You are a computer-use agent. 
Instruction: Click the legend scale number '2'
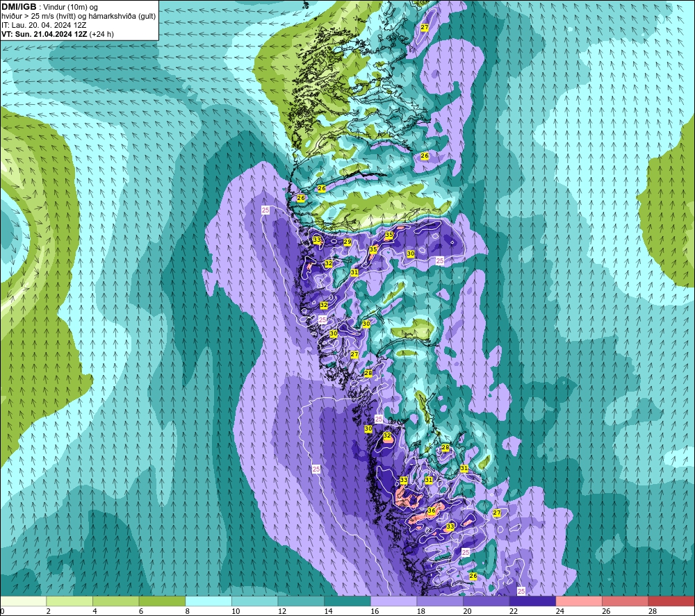point(49,612)
